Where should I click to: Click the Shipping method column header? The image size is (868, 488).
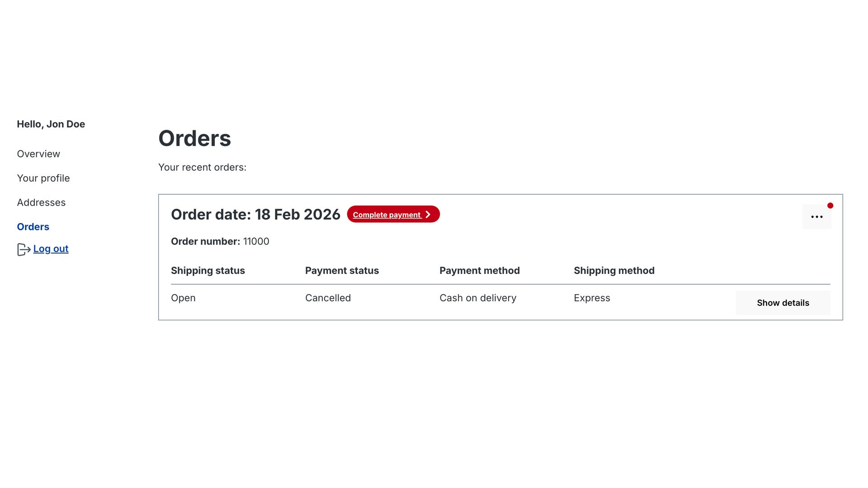(x=614, y=271)
